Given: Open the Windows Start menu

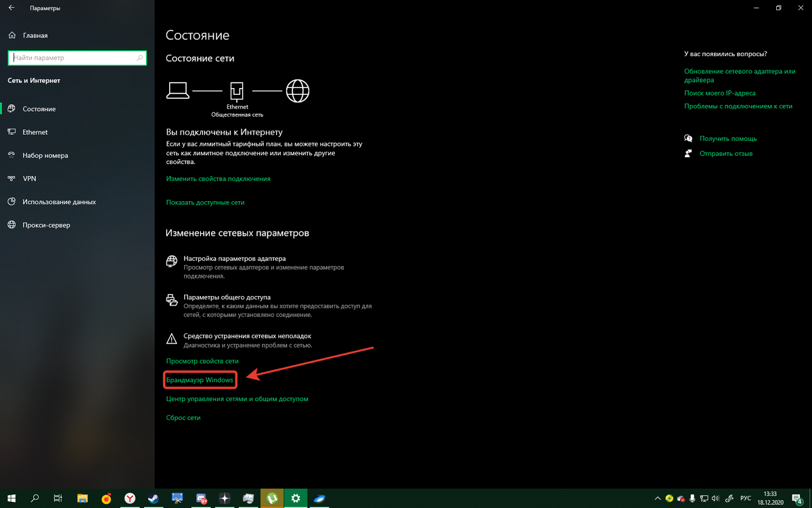Looking at the screenshot, I should [12, 498].
